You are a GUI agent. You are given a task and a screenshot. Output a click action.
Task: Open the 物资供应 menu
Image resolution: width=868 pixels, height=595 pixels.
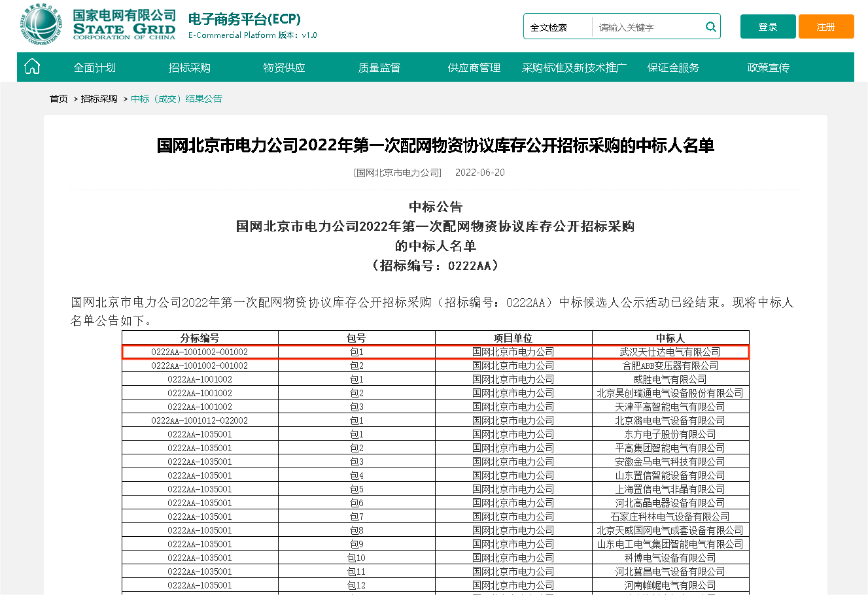pyautogui.click(x=284, y=67)
